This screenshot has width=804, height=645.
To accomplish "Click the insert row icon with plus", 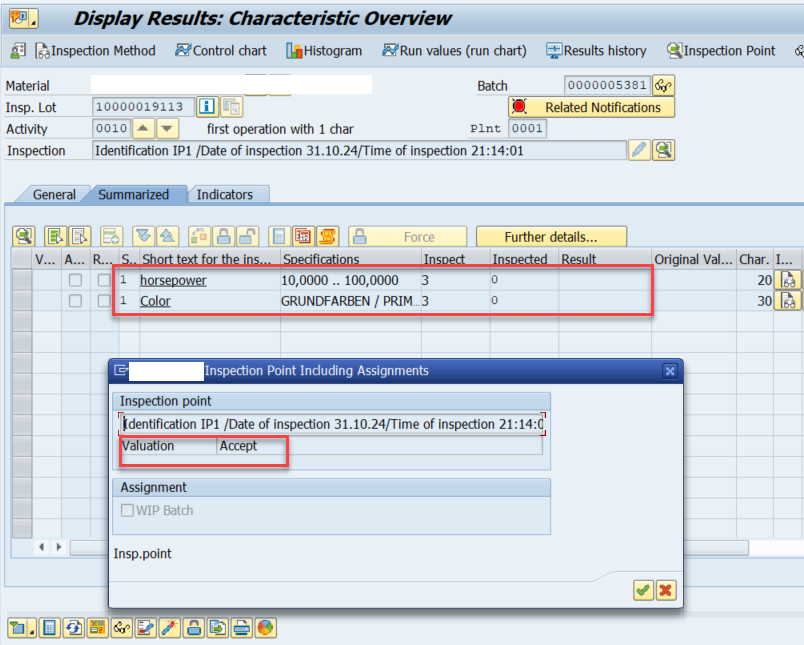I will (x=111, y=236).
